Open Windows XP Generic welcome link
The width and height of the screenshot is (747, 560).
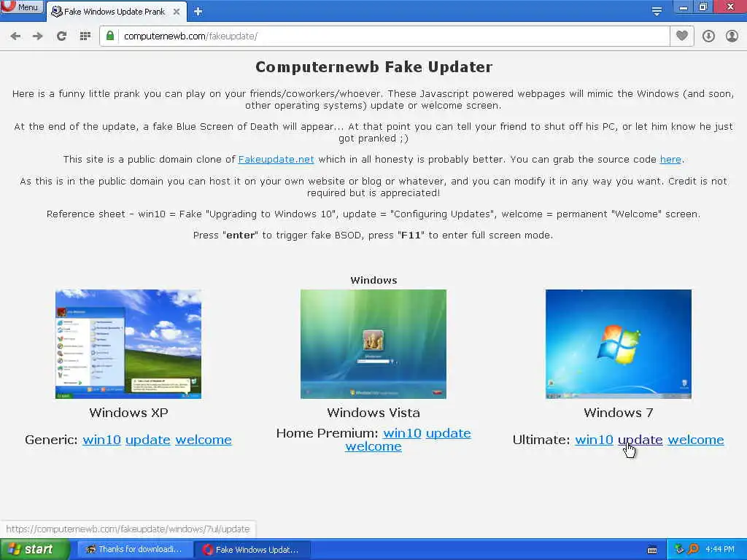coord(204,440)
